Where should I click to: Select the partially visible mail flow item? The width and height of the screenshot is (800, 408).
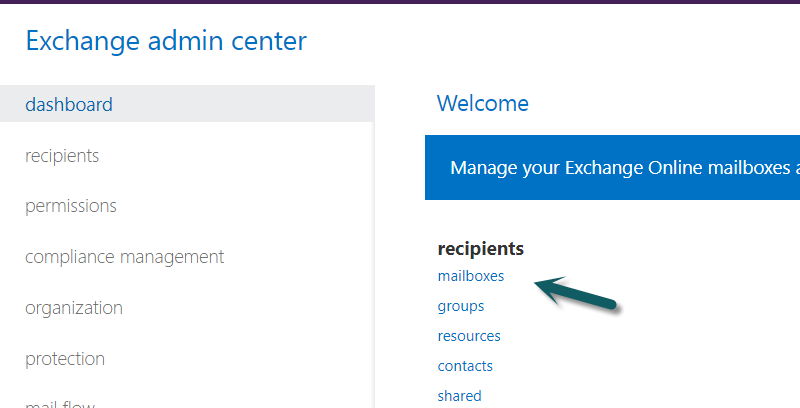pyautogui.click(x=60, y=404)
